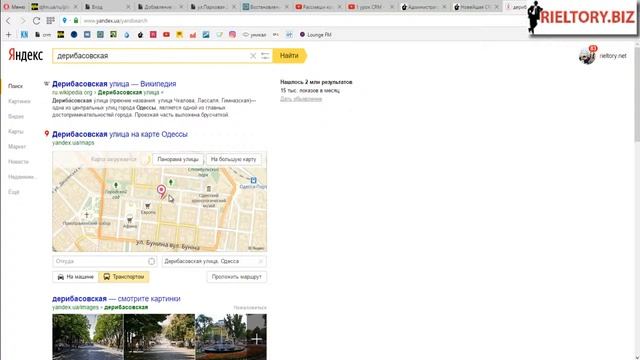The height and width of the screenshot is (360, 640).
Task: Open the Lounge FM bookmark
Action: point(316,35)
